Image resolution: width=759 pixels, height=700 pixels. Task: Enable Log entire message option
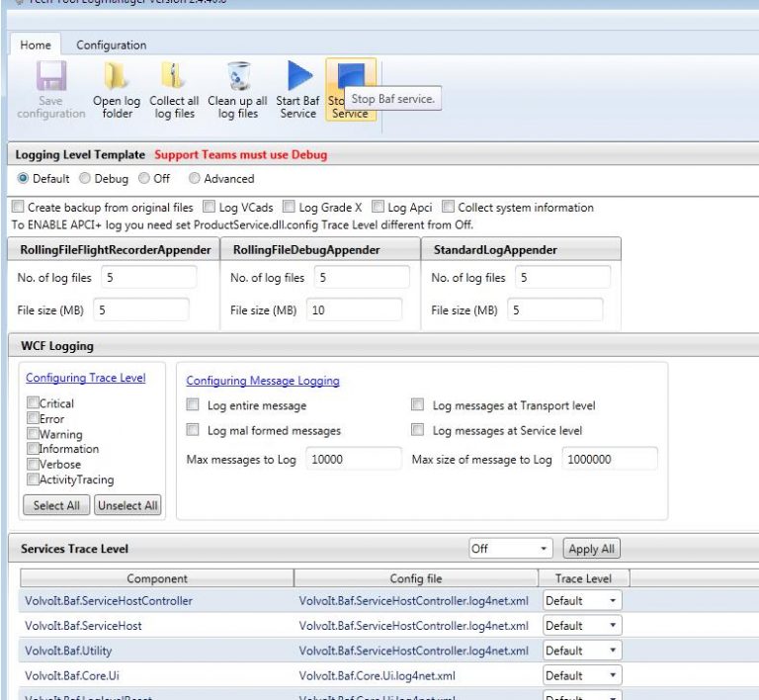click(x=194, y=405)
